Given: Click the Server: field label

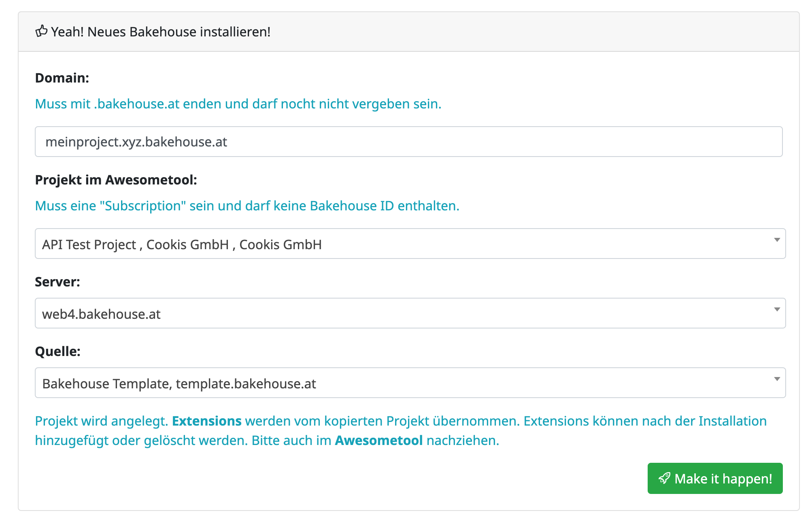Looking at the screenshot, I should tap(57, 282).
